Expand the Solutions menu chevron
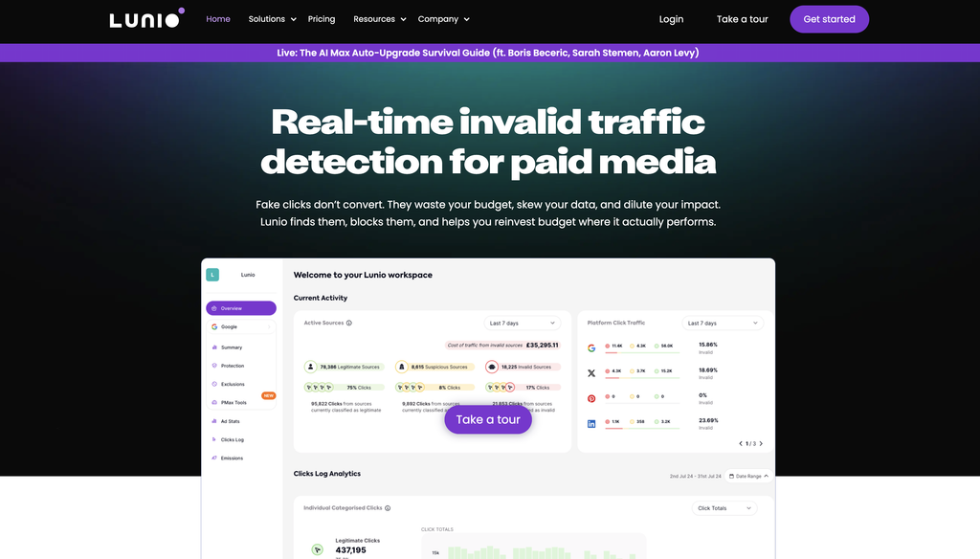Viewport: 980px width, 559px height. [x=293, y=19]
